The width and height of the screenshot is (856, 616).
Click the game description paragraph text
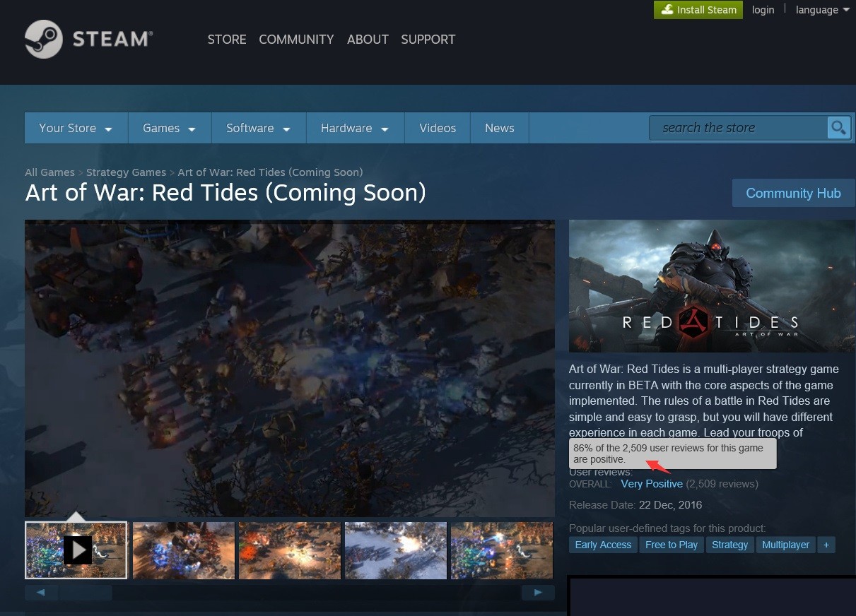click(x=704, y=401)
